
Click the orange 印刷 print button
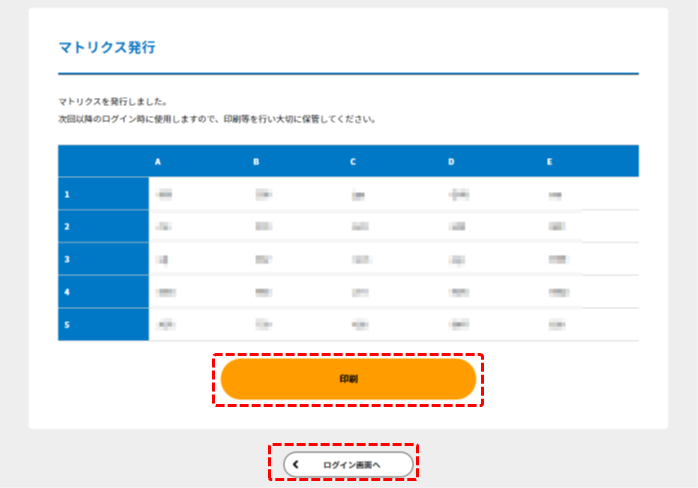tap(349, 379)
